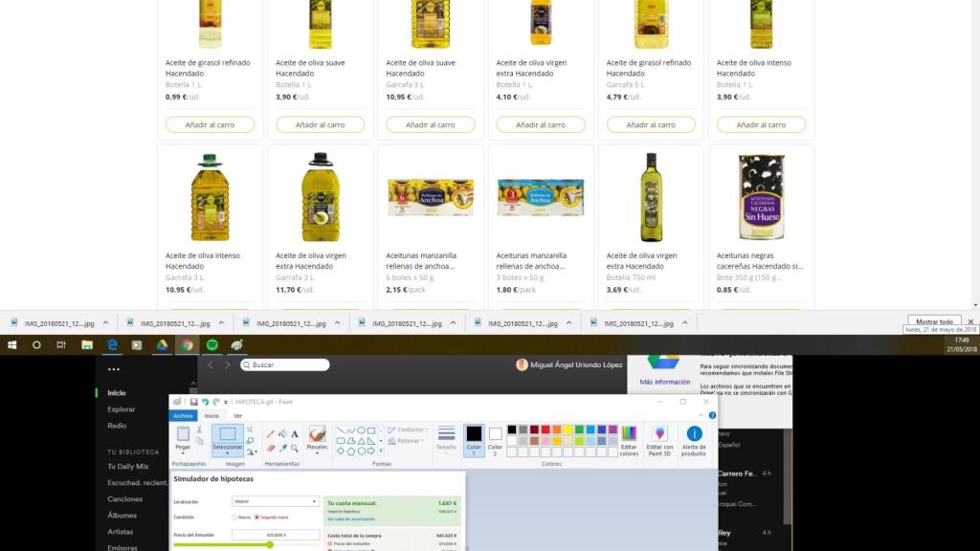Expand the Seleccionar dropdown arrow
The height and width of the screenshot is (551, 980).
coord(227,453)
